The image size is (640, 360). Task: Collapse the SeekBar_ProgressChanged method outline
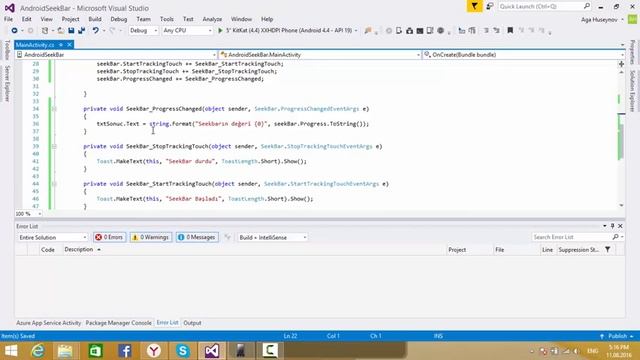point(54,109)
